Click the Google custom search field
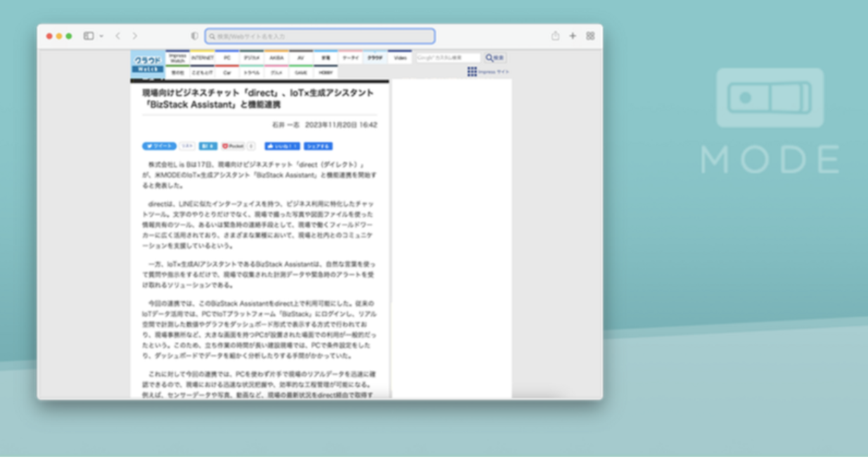868x459 pixels. [x=447, y=58]
